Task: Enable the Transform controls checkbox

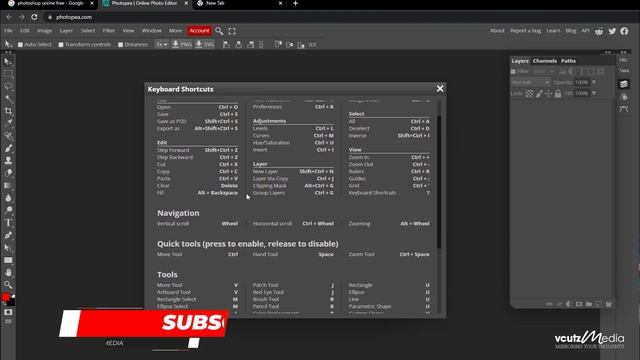Action: 61,44
